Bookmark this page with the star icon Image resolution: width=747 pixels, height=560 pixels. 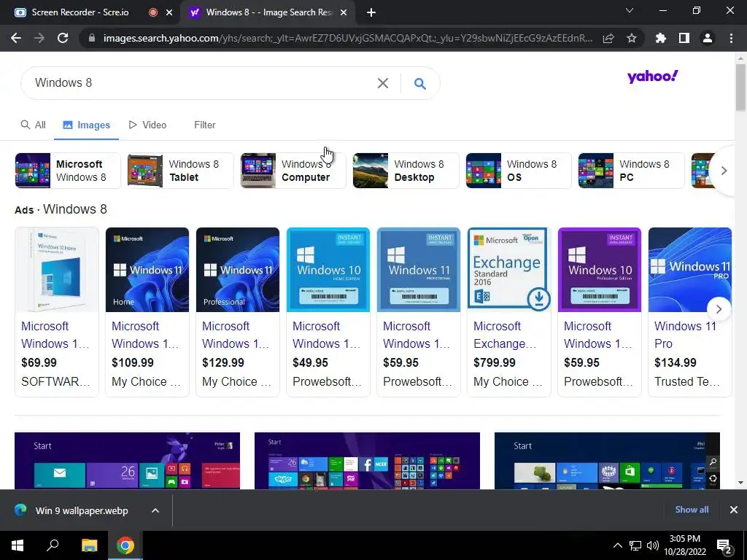click(x=632, y=38)
